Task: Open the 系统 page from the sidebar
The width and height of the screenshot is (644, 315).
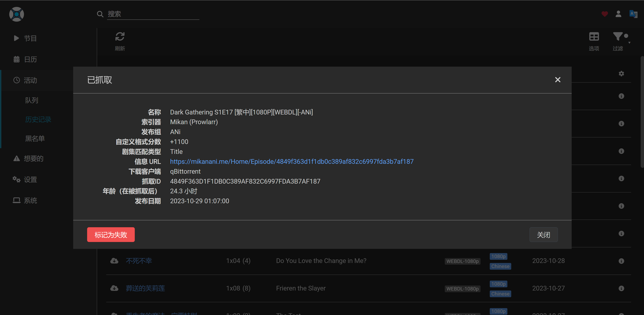Action: click(31, 200)
